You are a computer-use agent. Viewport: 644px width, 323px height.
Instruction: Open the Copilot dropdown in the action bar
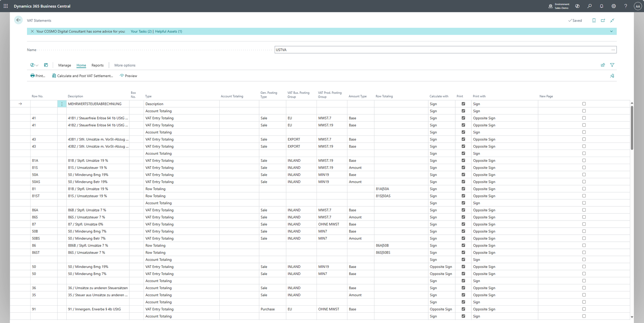34,65
